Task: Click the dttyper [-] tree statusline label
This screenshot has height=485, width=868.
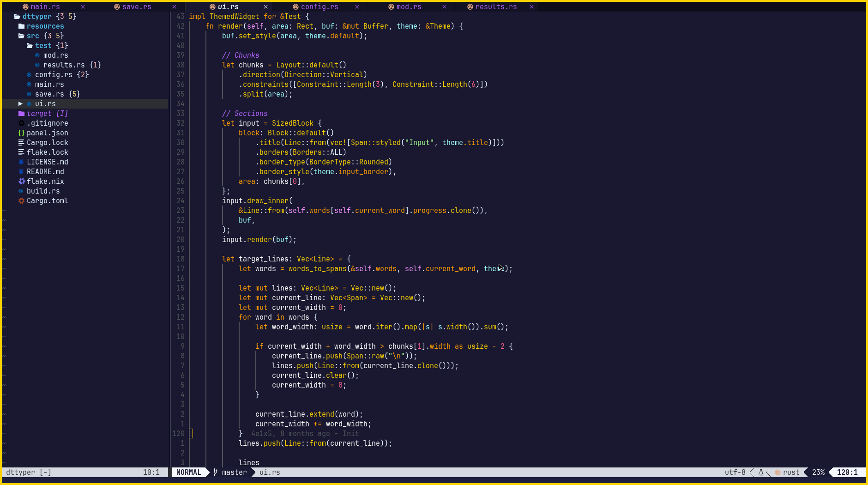Action: [29, 473]
